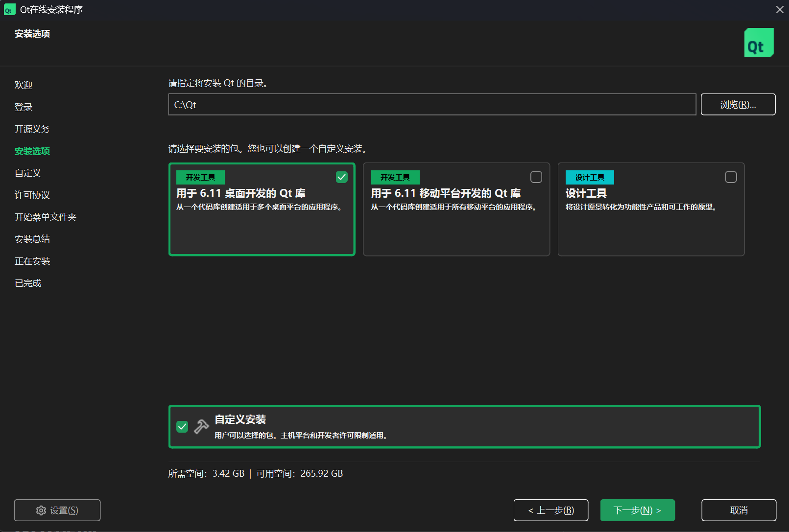This screenshot has width=789, height=532.
Task: Click the Qt app icon in the title bar
Action: click(x=9, y=9)
